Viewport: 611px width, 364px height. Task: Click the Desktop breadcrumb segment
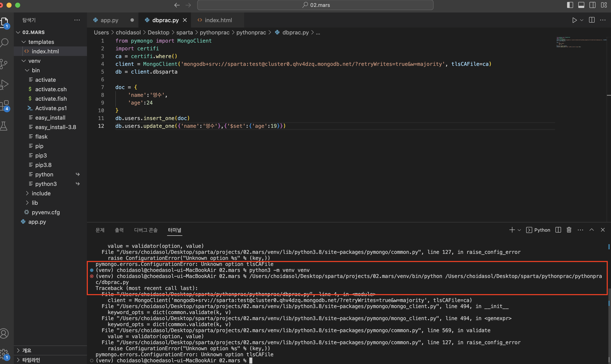click(x=158, y=33)
